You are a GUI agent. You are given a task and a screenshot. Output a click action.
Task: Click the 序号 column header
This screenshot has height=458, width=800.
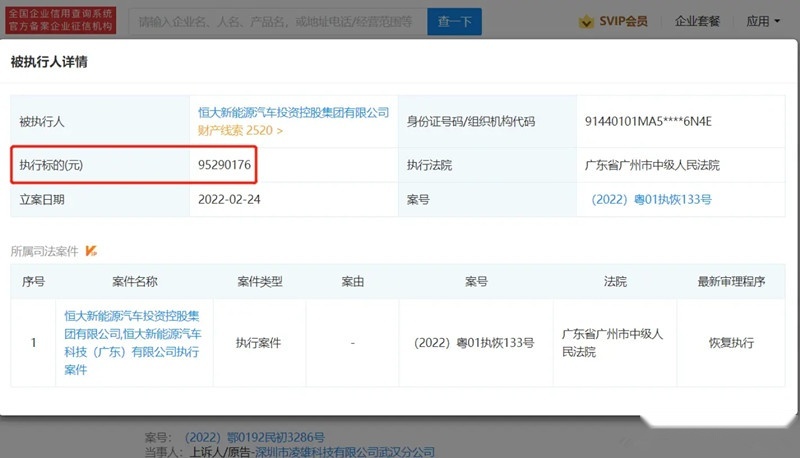(33, 282)
